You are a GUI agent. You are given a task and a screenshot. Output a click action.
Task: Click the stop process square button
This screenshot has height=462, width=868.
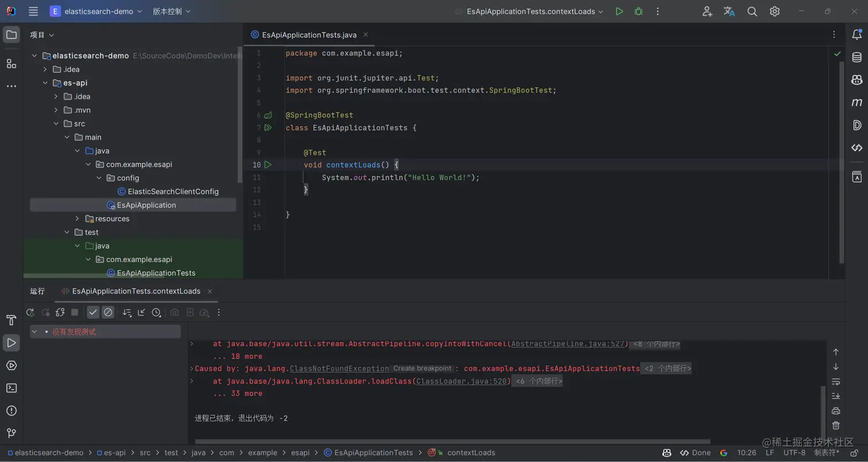[75, 312]
